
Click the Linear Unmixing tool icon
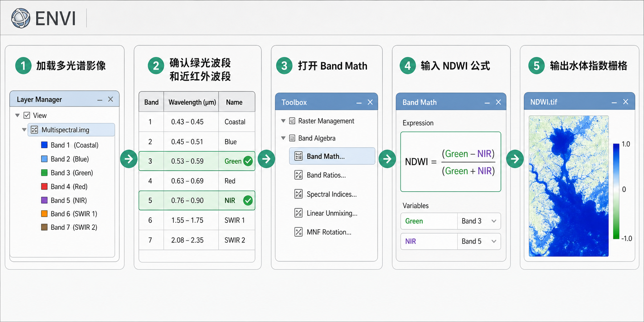coord(298,213)
